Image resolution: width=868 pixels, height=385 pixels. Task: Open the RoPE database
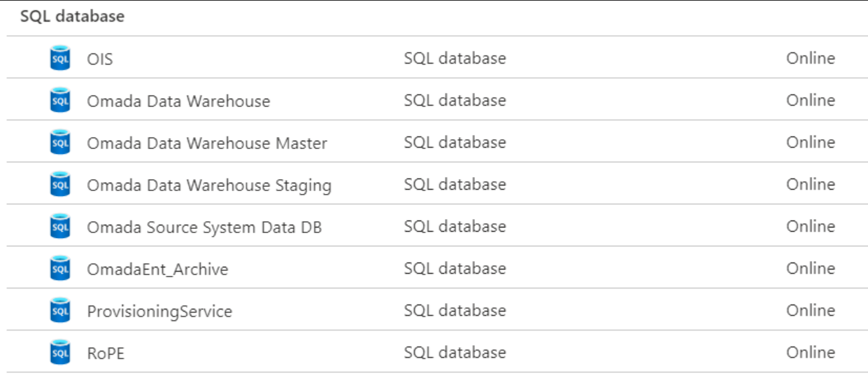[x=106, y=353]
